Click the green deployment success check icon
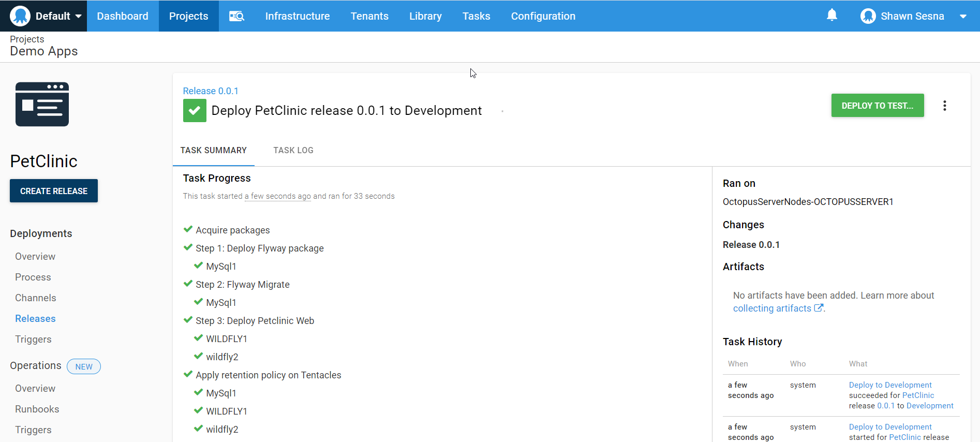980x442 pixels. click(195, 111)
